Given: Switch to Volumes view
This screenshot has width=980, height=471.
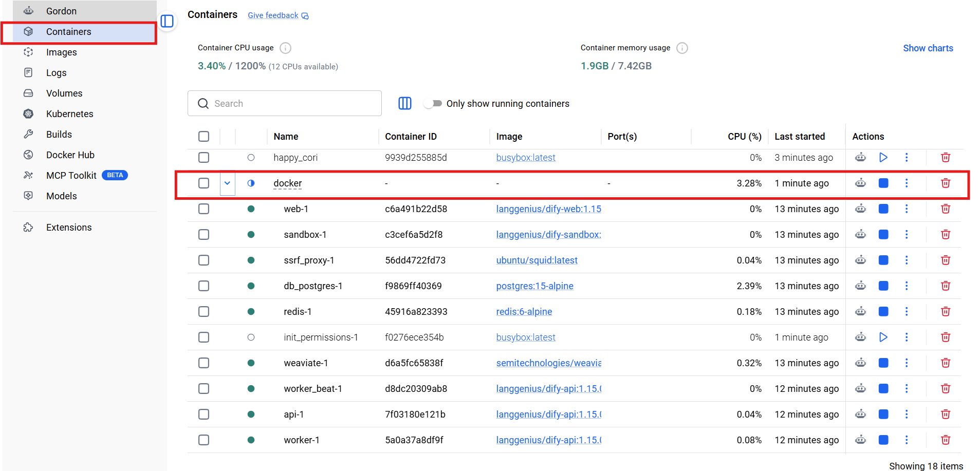Looking at the screenshot, I should [85, 93].
